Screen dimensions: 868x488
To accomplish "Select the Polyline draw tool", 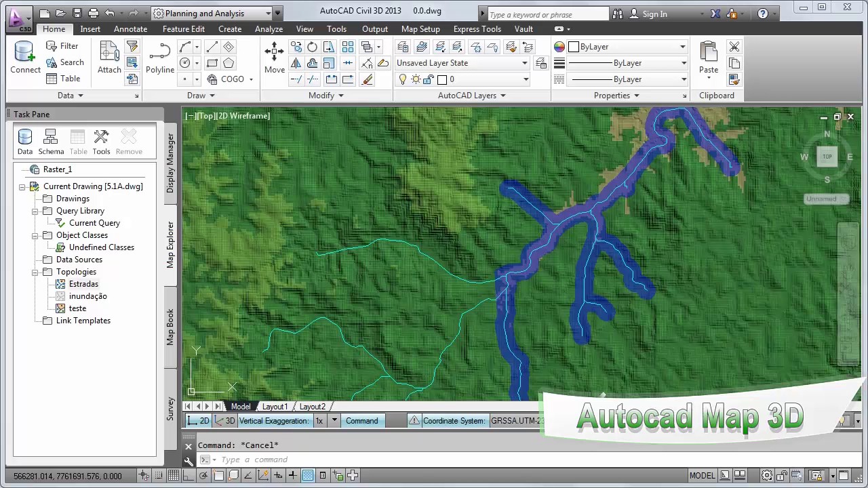I will coord(160,58).
